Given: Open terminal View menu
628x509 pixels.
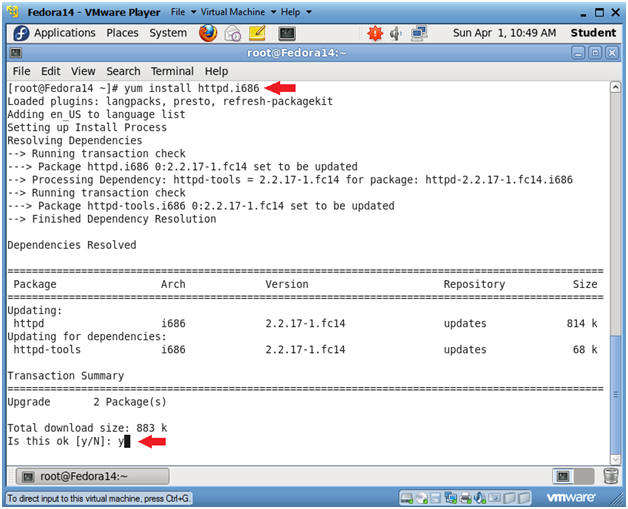Looking at the screenshot, I should 83,71.
